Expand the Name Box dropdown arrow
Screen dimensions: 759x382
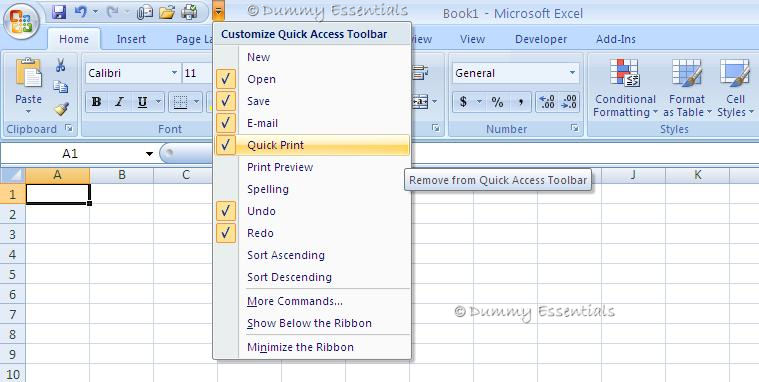coord(149,154)
